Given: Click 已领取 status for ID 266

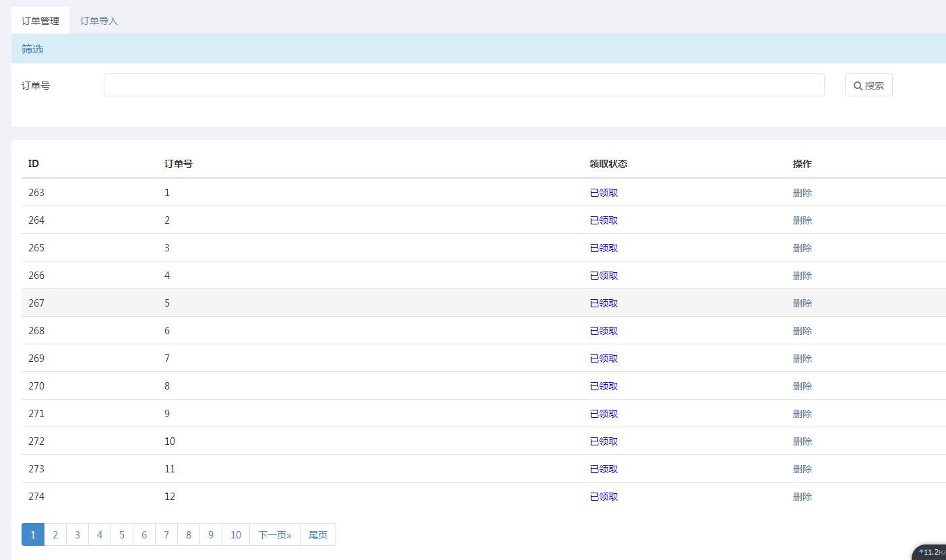Looking at the screenshot, I should click(x=604, y=276).
